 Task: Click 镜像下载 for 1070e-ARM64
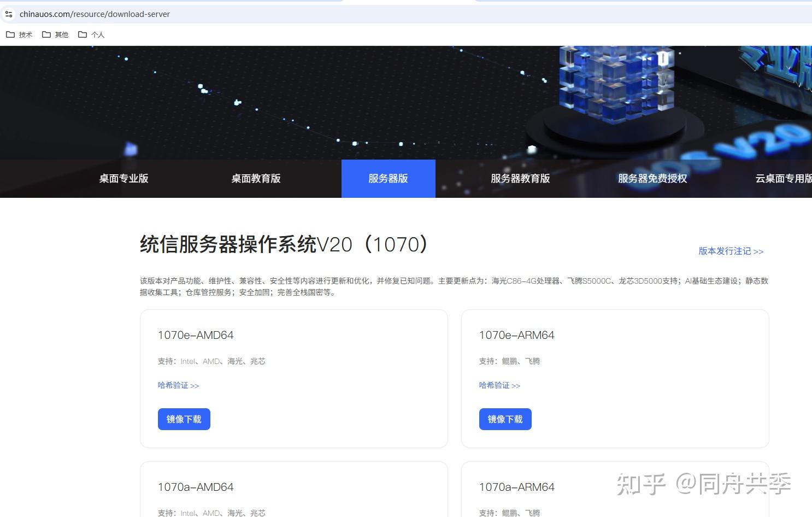tap(505, 419)
